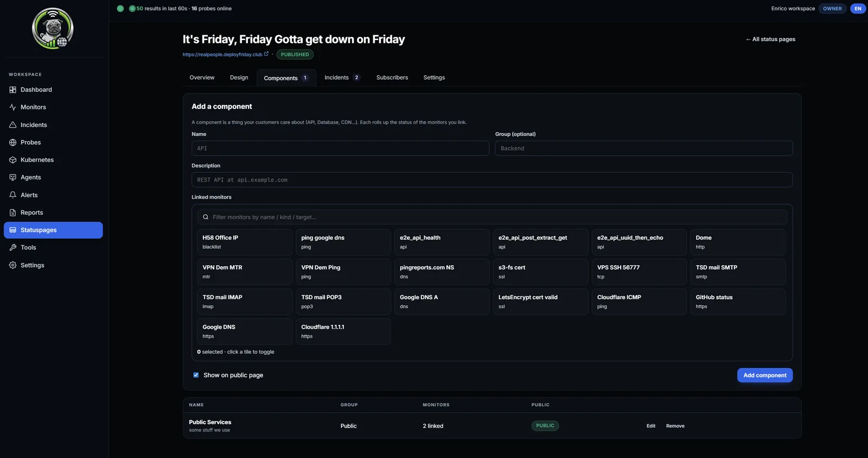868x458 pixels.
Task: Open Reports in the sidebar
Action: click(x=53, y=212)
